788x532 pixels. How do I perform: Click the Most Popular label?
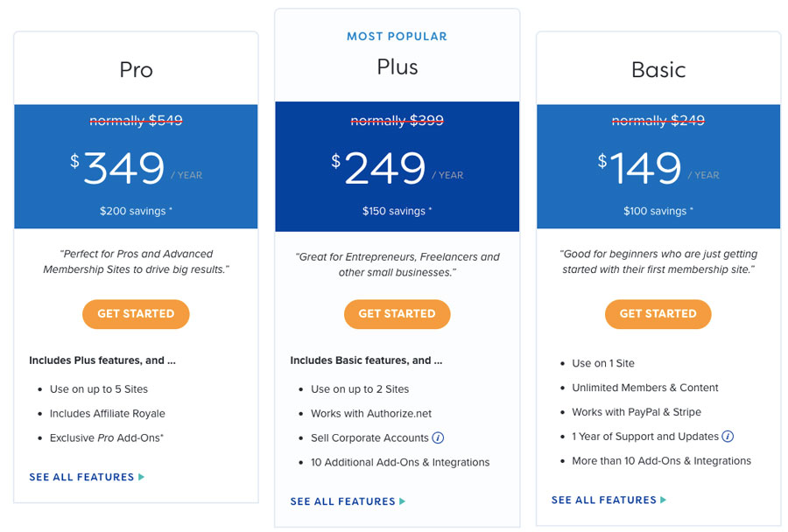point(397,37)
